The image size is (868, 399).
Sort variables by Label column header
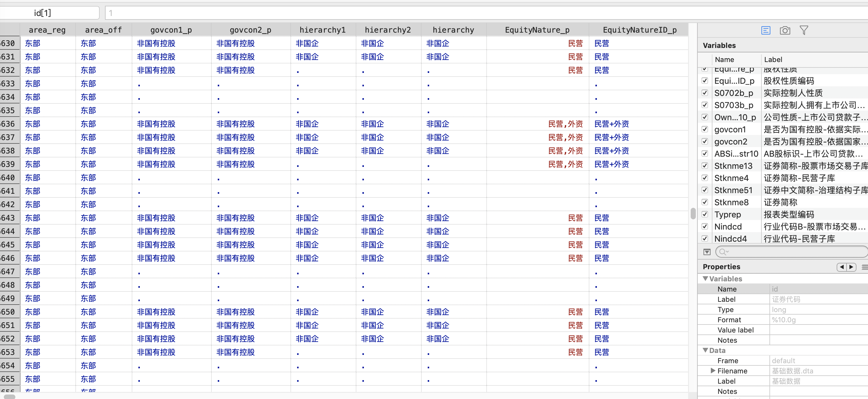pyautogui.click(x=773, y=59)
